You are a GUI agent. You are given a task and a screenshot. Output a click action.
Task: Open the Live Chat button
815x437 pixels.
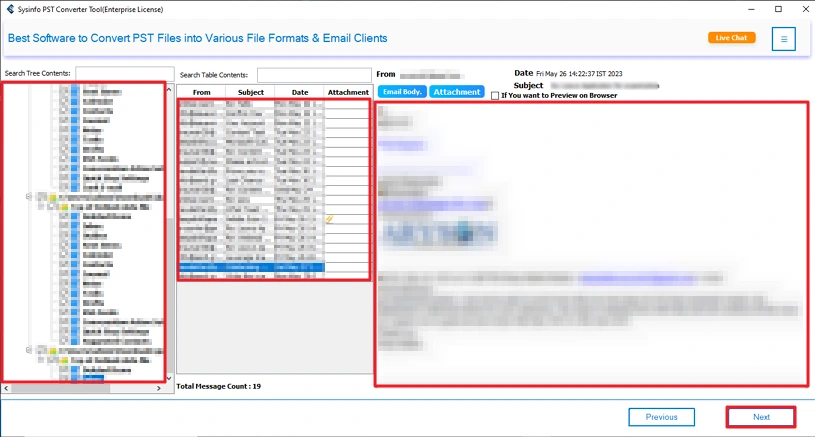(x=731, y=38)
